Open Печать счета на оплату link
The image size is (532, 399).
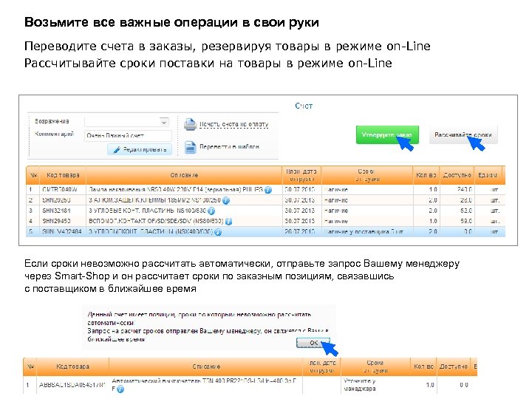pyautogui.click(x=233, y=125)
